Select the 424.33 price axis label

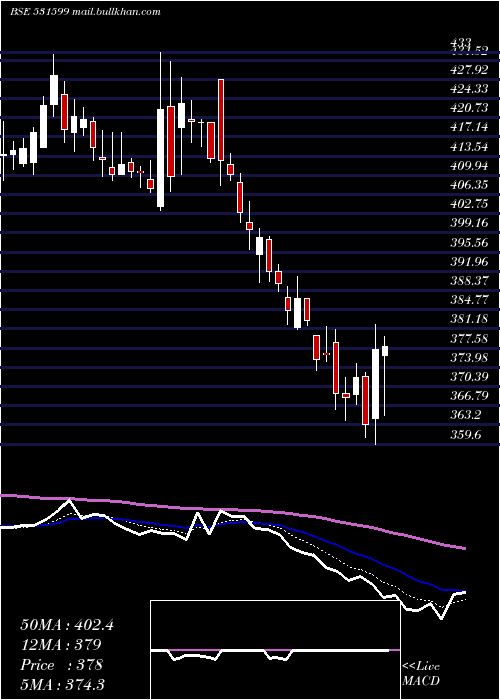point(469,89)
